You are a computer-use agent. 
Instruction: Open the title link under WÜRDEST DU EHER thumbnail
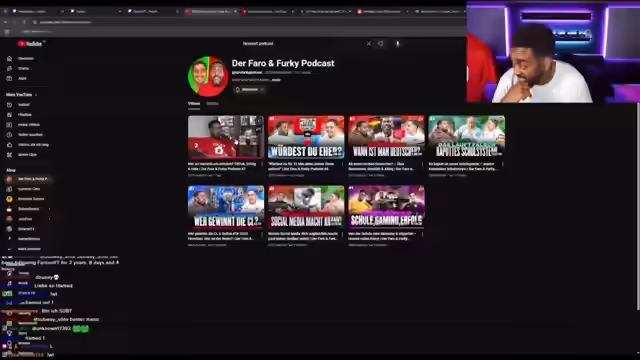pos(302,166)
